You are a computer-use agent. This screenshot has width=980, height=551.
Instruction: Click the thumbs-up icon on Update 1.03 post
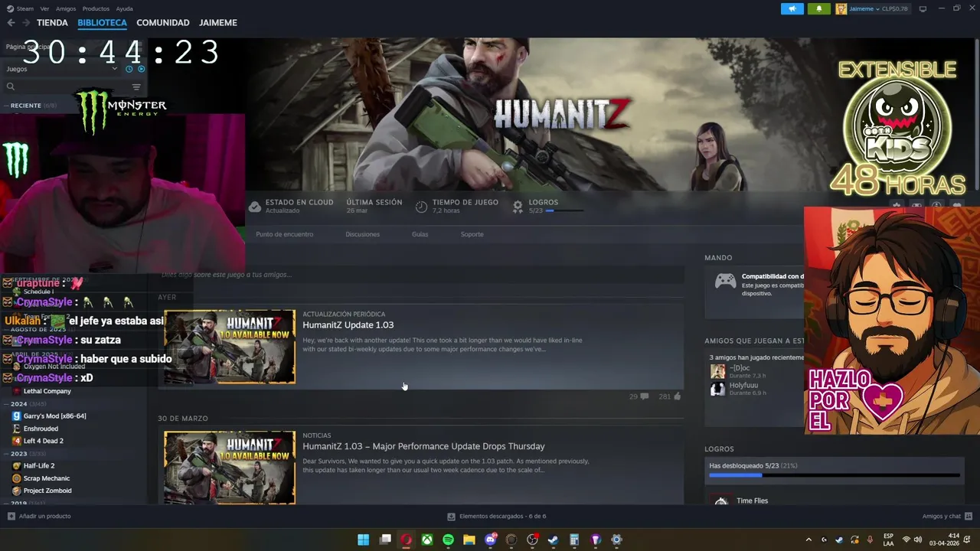click(x=677, y=396)
